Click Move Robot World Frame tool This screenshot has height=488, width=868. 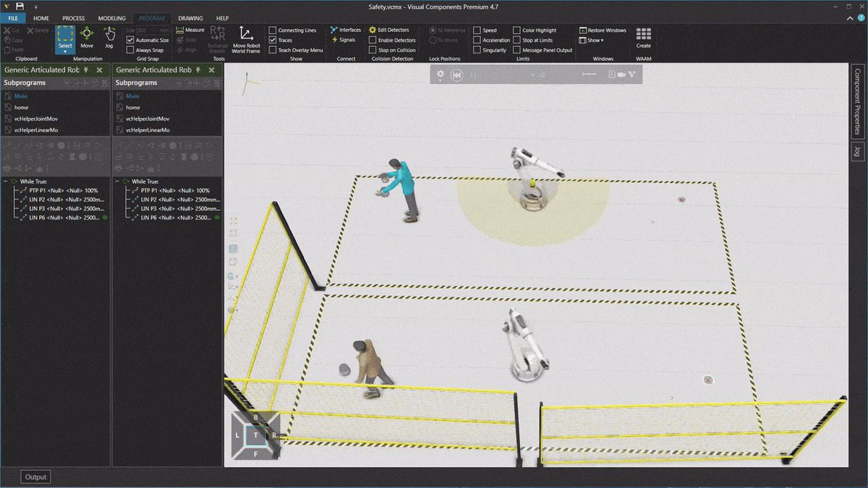pos(246,40)
